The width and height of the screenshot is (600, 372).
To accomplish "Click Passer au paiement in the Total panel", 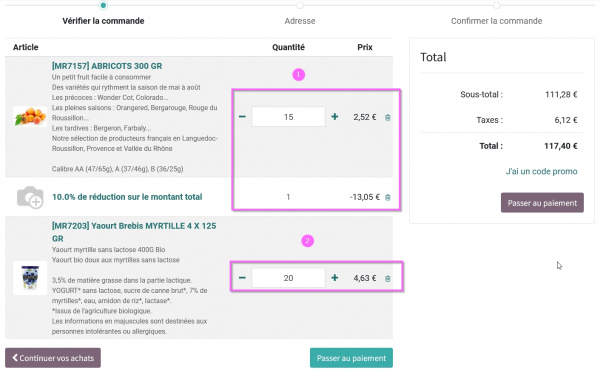I will point(542,203).
